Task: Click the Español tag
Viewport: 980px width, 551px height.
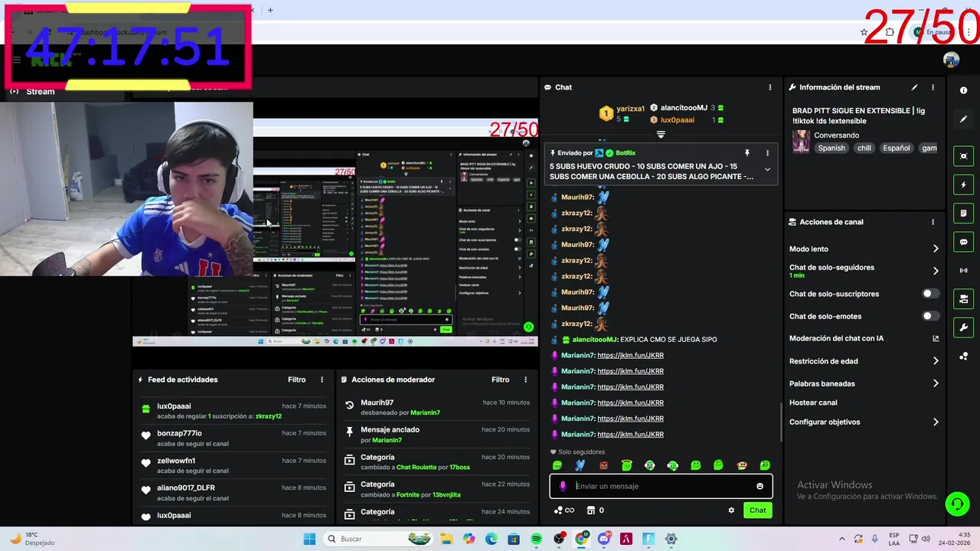Action: click(897, 148)
